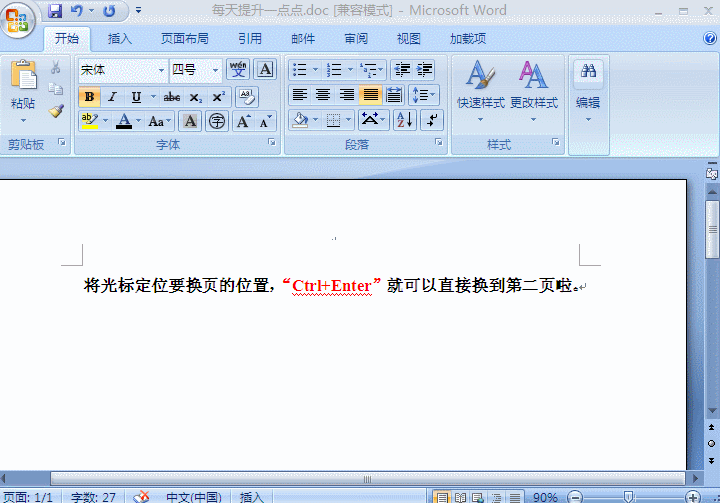Justify text alignment

(370, 95)
